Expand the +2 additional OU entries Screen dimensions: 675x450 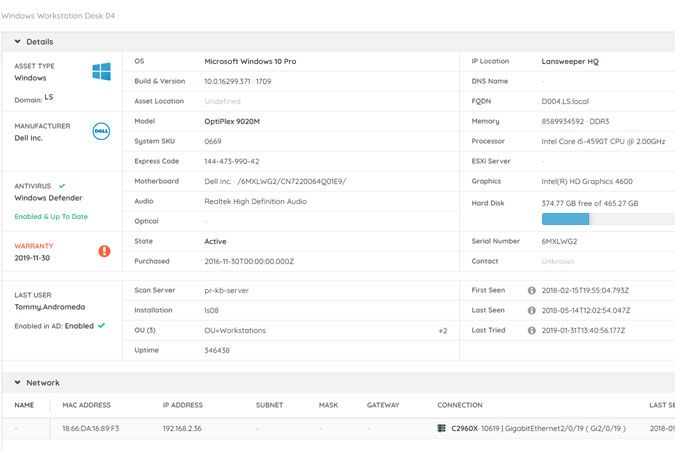(x=442, y=330)
